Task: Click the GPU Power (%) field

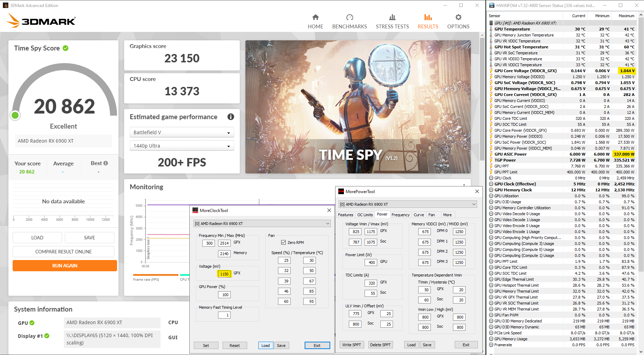Action: click(225, 295)
